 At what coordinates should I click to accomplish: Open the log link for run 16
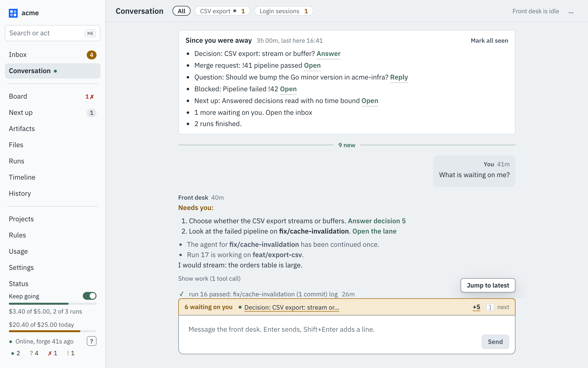333,294
